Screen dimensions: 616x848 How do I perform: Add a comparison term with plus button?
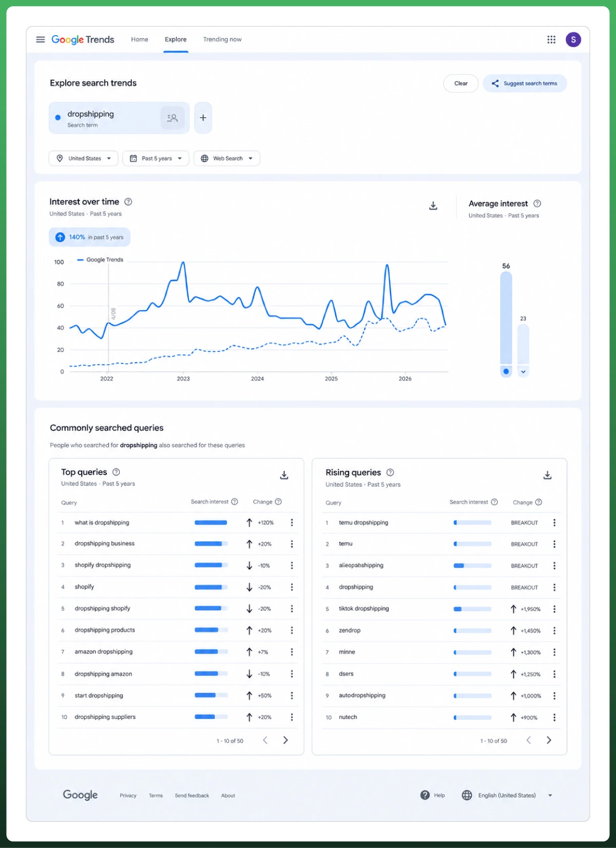tap(203, 118)
